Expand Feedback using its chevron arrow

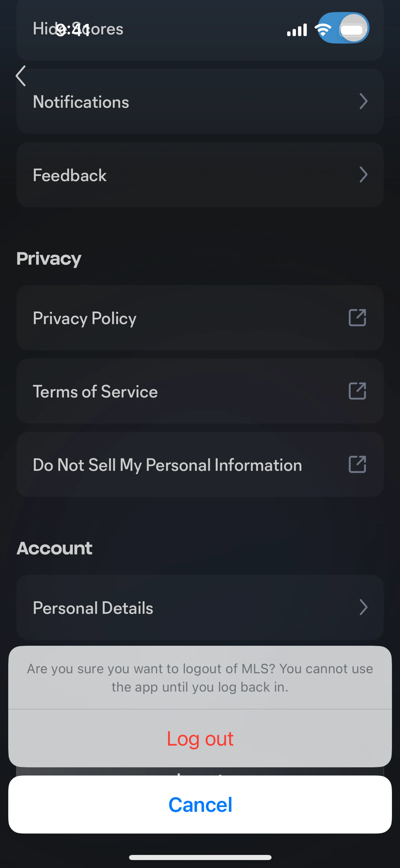click(x=363, y=175)
